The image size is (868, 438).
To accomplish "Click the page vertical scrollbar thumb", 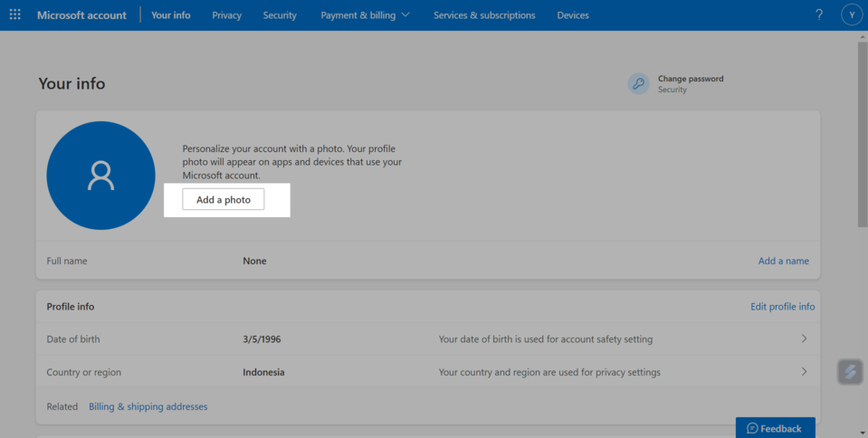I will [863, 134].
